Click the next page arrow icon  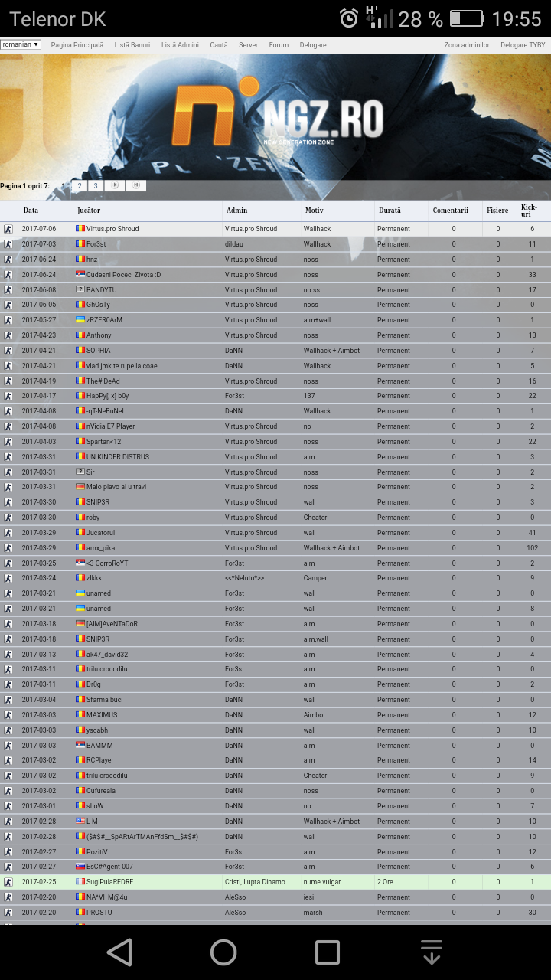115,186
